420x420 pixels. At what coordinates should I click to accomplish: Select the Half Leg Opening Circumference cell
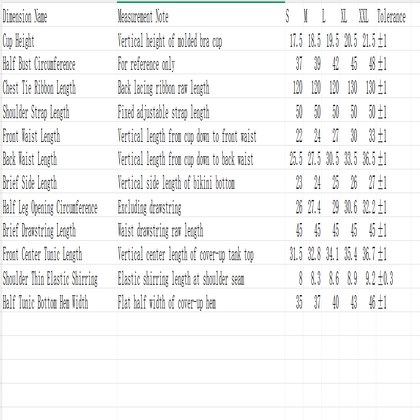click(x=59, y=207)
